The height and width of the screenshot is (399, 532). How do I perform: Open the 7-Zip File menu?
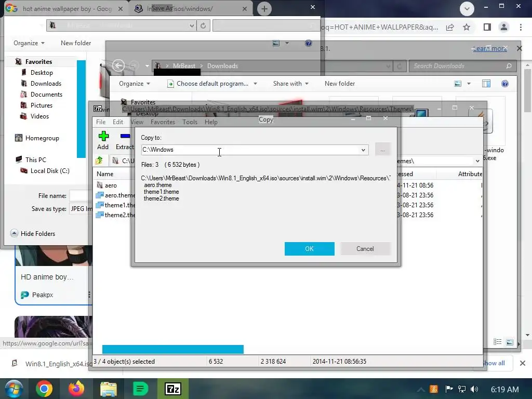click(101, 122)
